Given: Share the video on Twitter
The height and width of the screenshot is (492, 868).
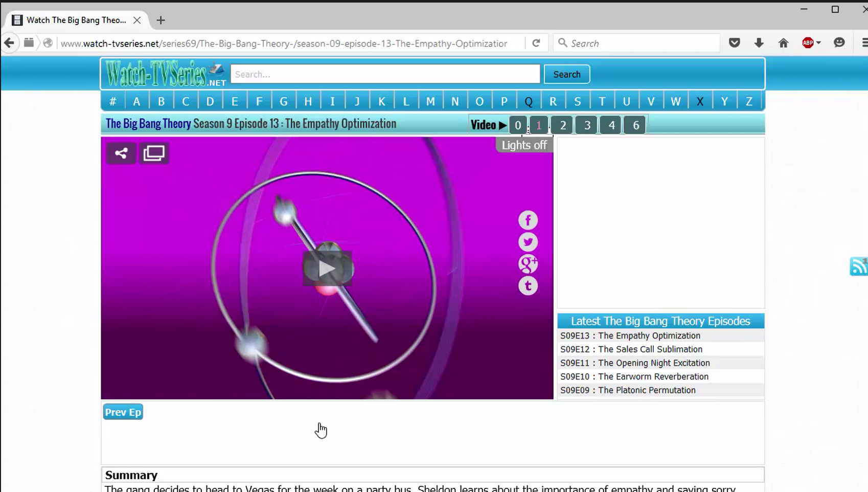Looking at the screenshot, I should click(x=528, y=242).
